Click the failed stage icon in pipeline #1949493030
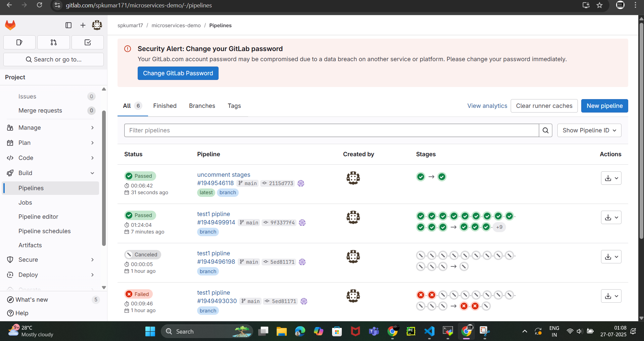 pyautogui.click(x=421, y=295)
